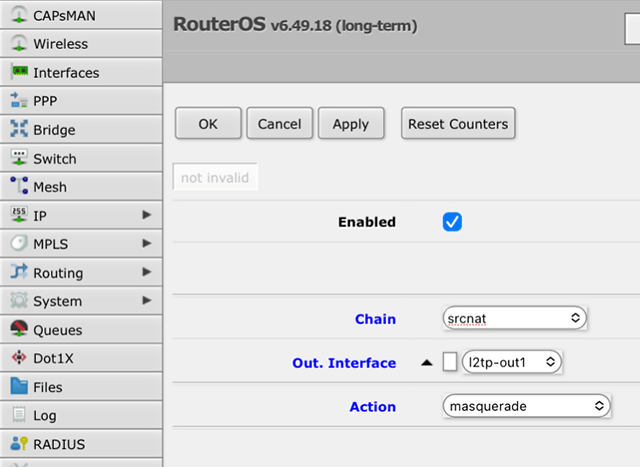Image resolution: width=640 pixels, height=467 pixels.
Task: Click the Bridge arrows icon
Action: pos(19,129)
